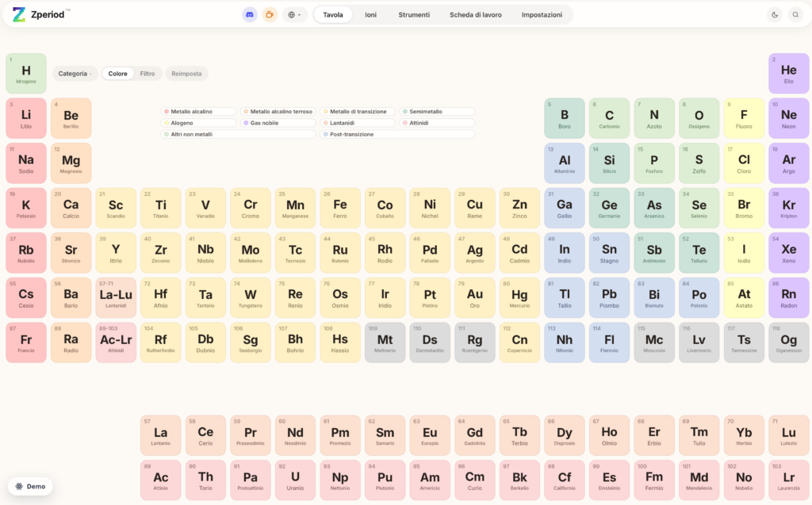Open the globe language dropdown

[x=294, y=14]
